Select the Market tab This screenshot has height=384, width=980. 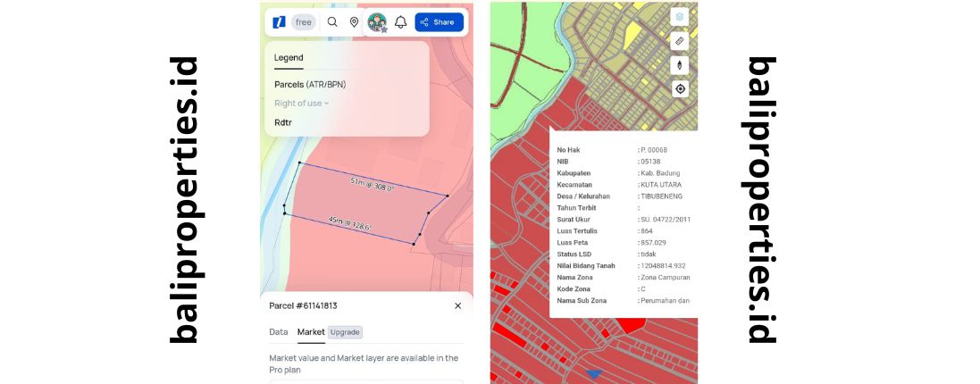311,332
